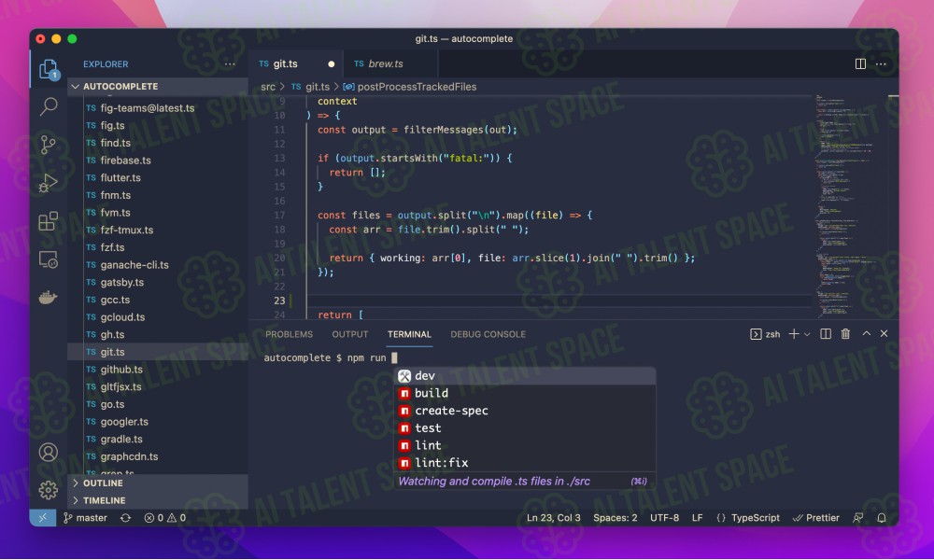Click the remote window indicator in status bar
This screenshot has height=560, width=934.
click(x=43, y=518)
